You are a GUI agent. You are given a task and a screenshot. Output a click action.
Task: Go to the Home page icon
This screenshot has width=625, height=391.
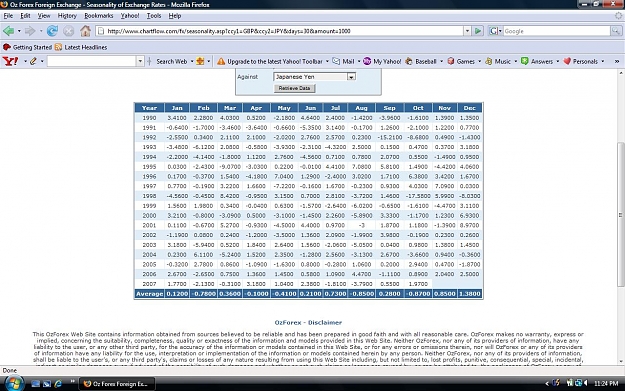(85, 31)
